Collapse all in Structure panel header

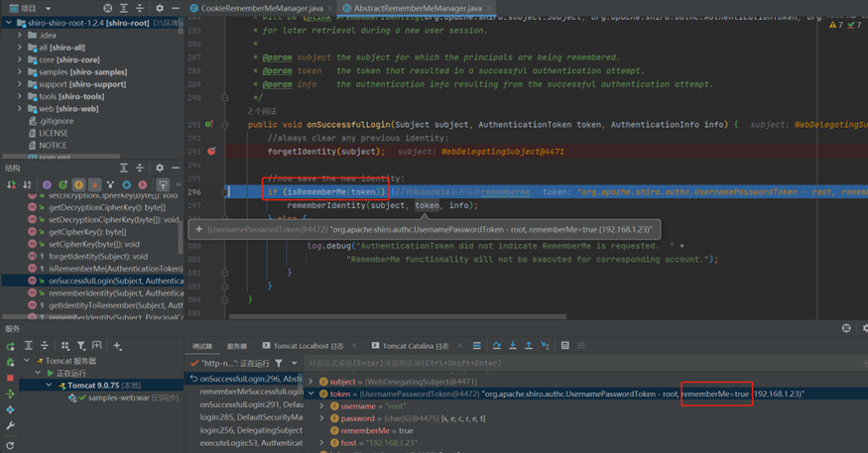(140, 168)
